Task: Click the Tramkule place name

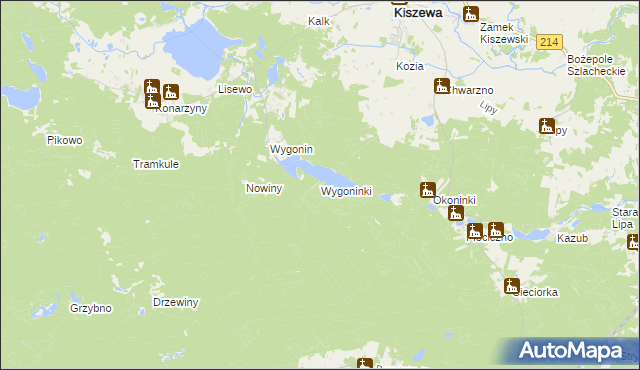Action: pos(156,164)
